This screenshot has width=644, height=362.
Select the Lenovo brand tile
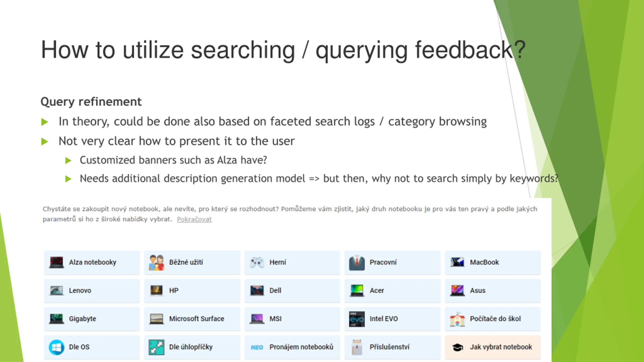point(92,291)
